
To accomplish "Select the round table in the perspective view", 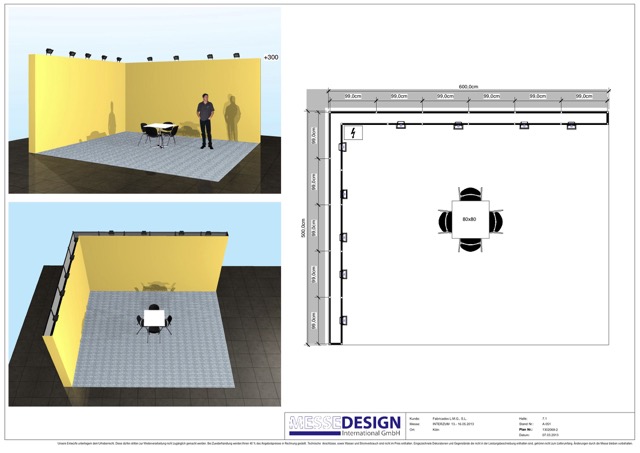I will (x=162, y=128).
